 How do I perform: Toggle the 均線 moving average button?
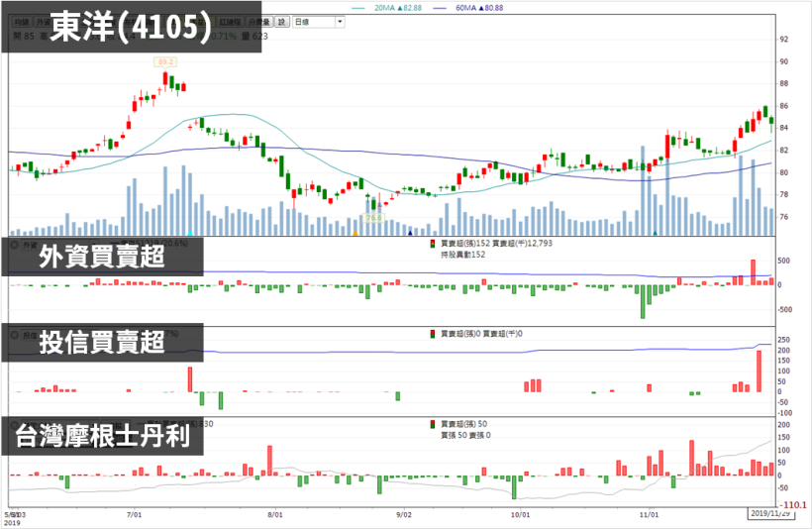(x=21, y=22)
